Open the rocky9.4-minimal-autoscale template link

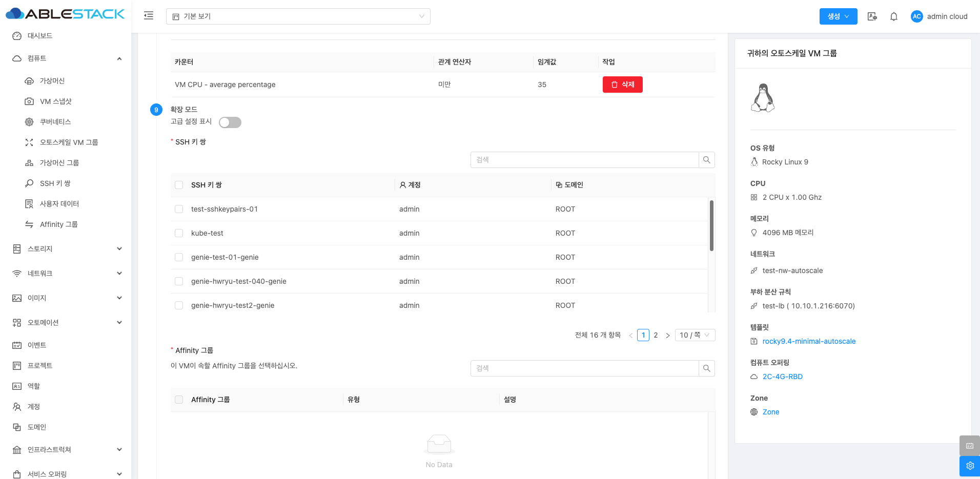[809, 341]
